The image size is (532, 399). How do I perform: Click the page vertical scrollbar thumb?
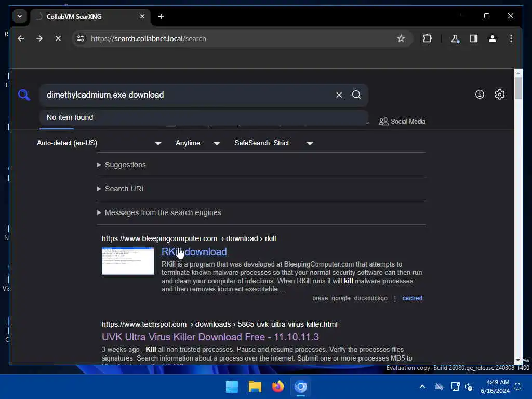pyautogui.click(x=518, y=88)
